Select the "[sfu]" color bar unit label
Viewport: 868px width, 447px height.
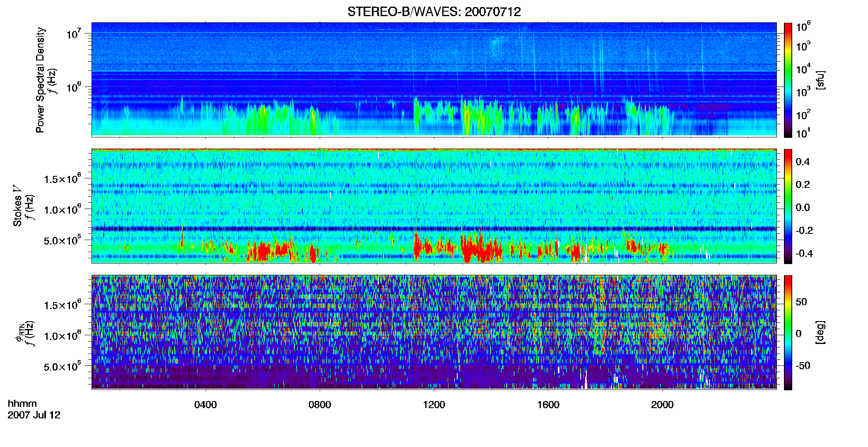pyautogui.click(x=820, y=80)
